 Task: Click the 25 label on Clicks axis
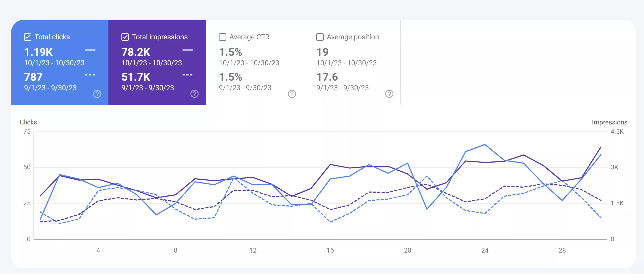pyautogui.click(x=27, y=203)
